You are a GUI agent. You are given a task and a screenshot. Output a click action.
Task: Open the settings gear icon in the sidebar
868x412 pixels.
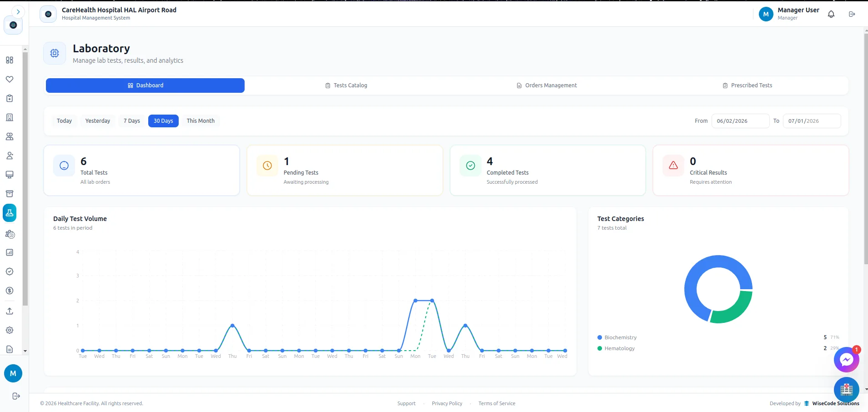click(10, 330)
